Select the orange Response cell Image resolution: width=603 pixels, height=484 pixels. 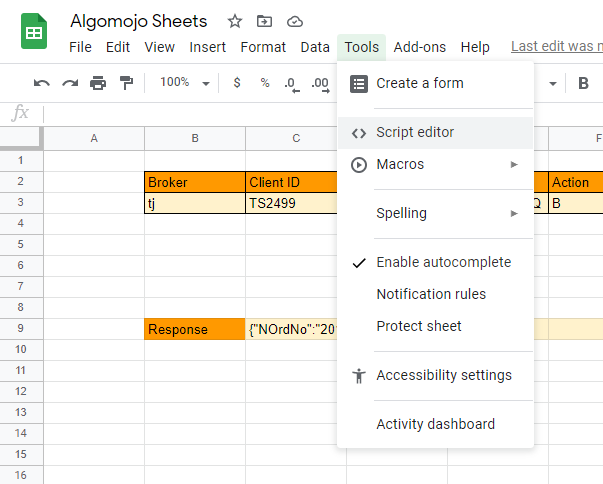click(195, 329)
